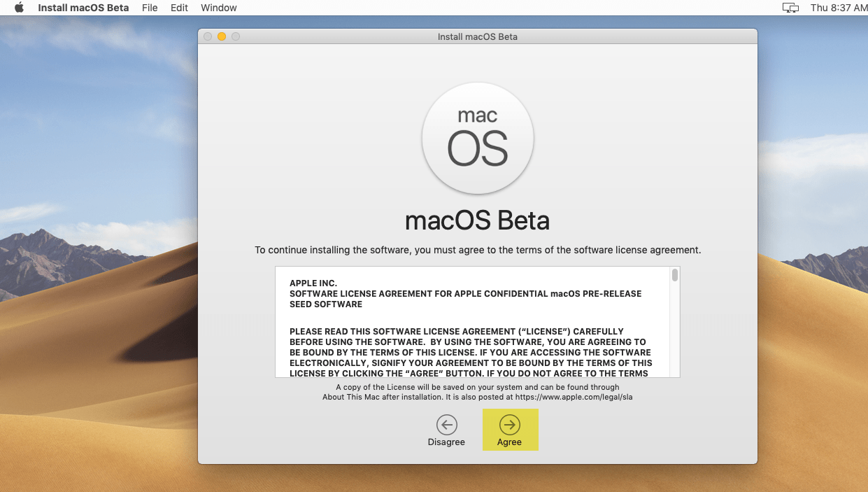Click the license agreement scrollbar thumb
Viewport: 868px width, 492px height.
coord(675,275)
